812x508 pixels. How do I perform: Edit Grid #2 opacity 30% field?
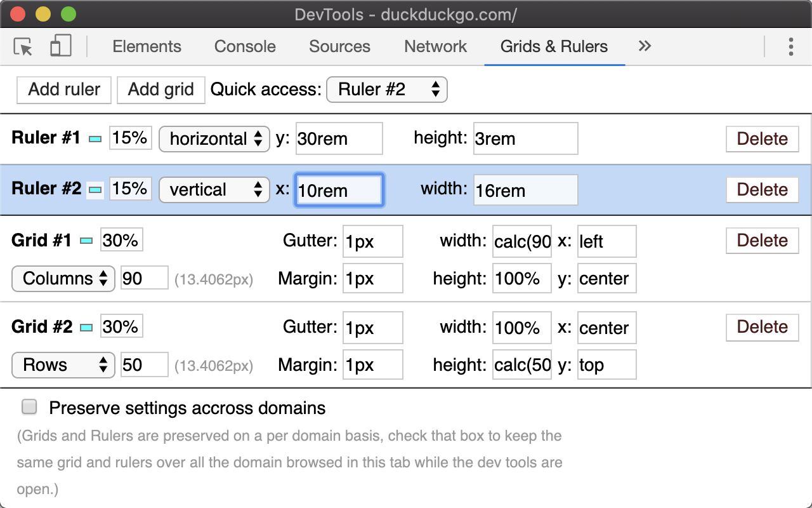[122, 326]
